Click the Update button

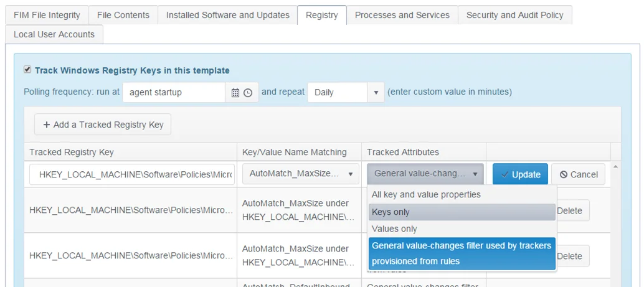click(x=521, y=174)
